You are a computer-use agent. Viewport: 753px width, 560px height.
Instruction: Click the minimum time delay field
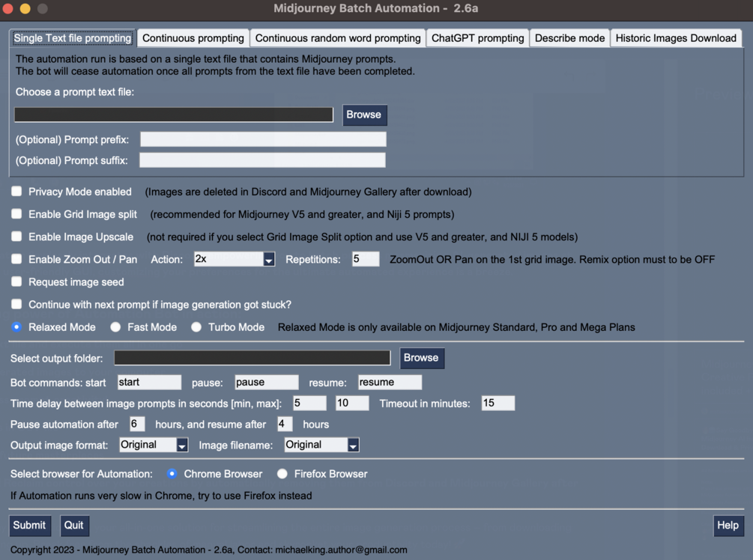309,403
